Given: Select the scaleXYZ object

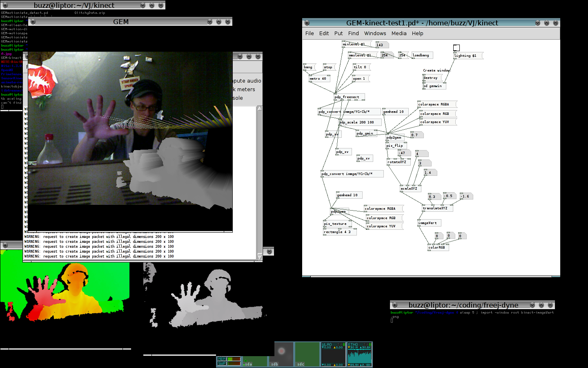Looking at the screenshot, I should tap(410, 188).
